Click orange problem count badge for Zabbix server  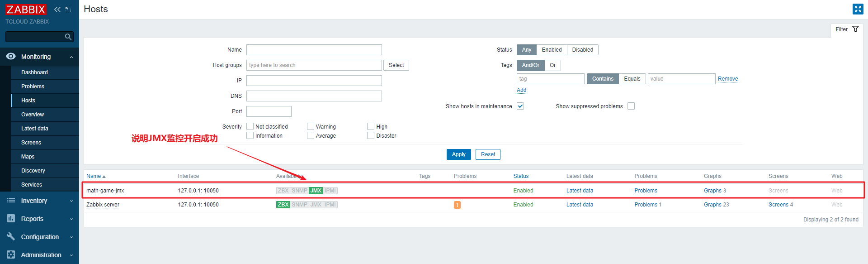coord(457,205)
